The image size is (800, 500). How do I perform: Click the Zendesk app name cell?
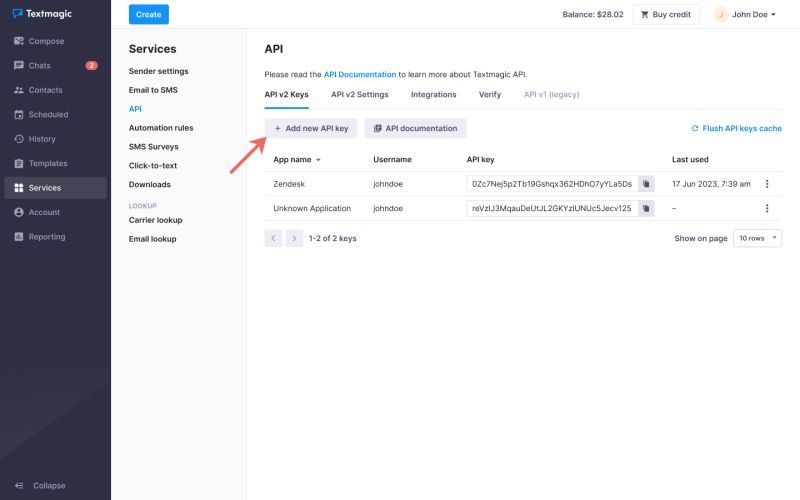point(289,184)
